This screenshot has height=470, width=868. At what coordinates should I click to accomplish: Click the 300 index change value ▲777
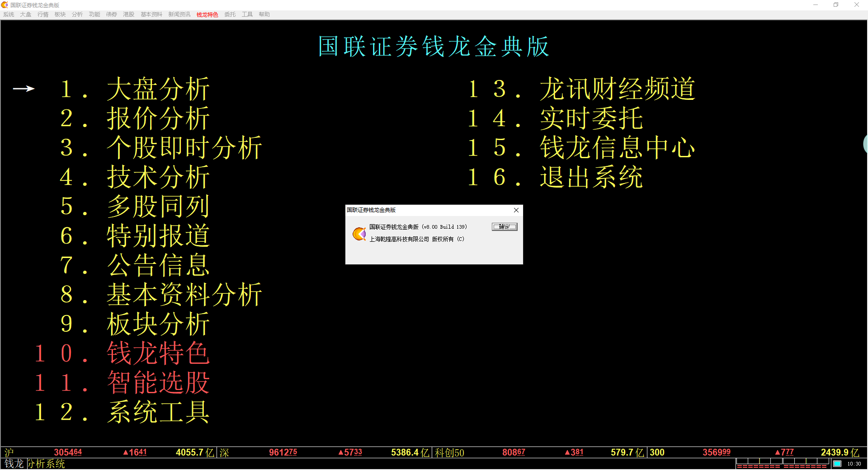coord(784,452)
